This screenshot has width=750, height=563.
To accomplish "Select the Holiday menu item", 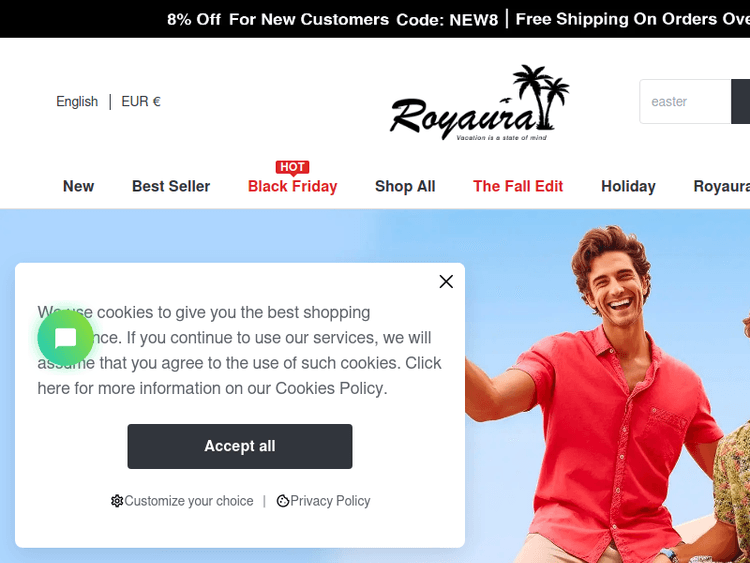I will point(628,186).
